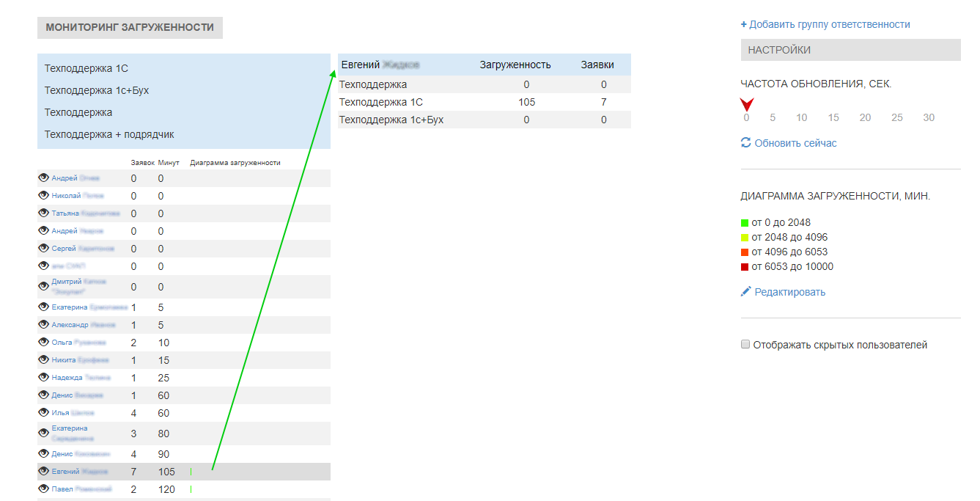Click the eye icon next to Ольга
Viewport: 980px width, 501px height.
[43, 343]
